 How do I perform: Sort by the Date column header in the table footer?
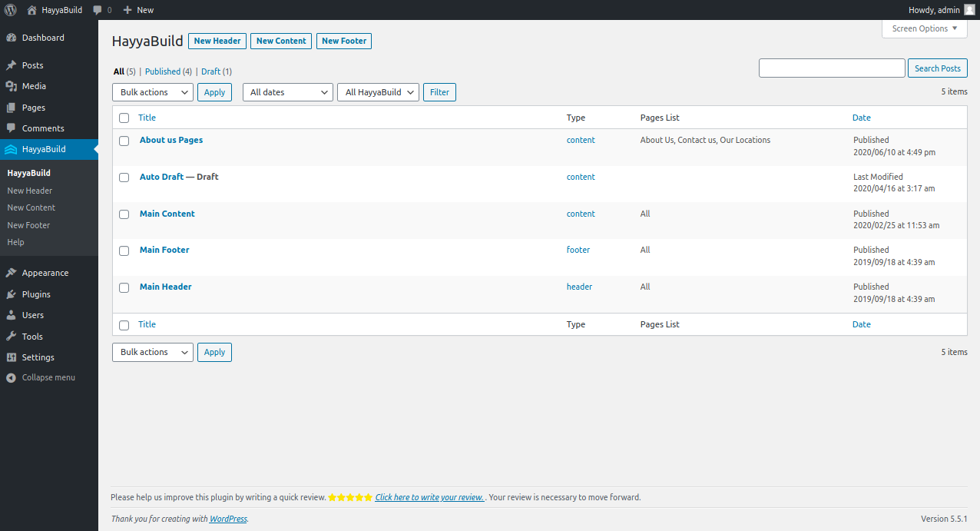pos(862,324)
